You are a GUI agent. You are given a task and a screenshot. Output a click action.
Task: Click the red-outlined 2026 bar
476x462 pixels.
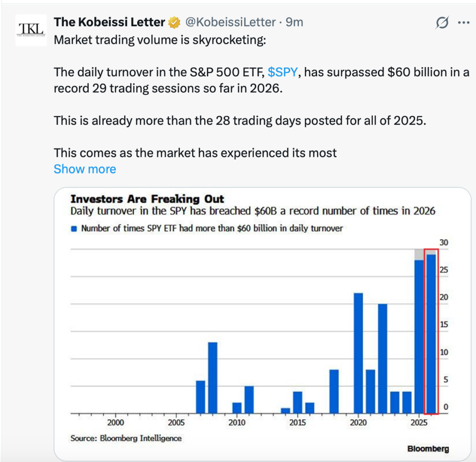[431, 333]
